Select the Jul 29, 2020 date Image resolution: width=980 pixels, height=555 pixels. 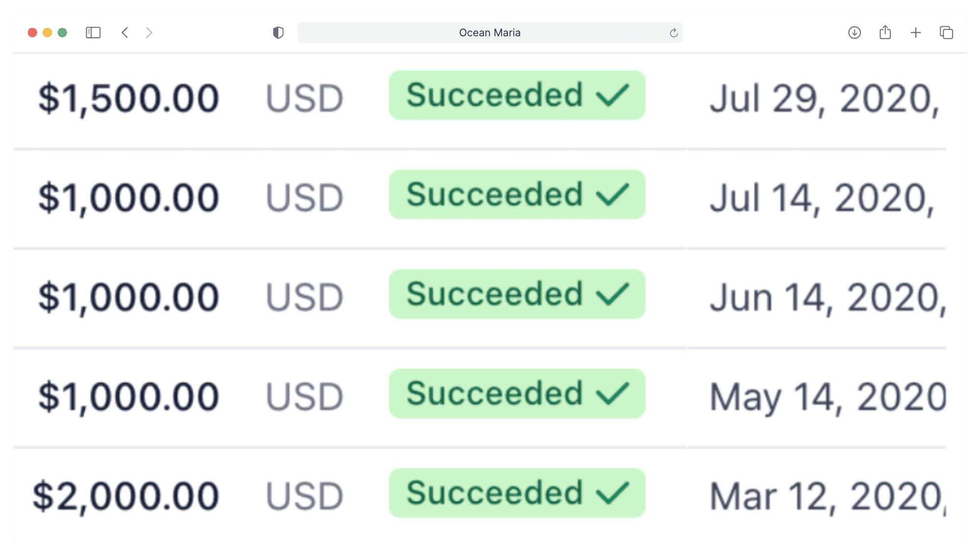825,98
